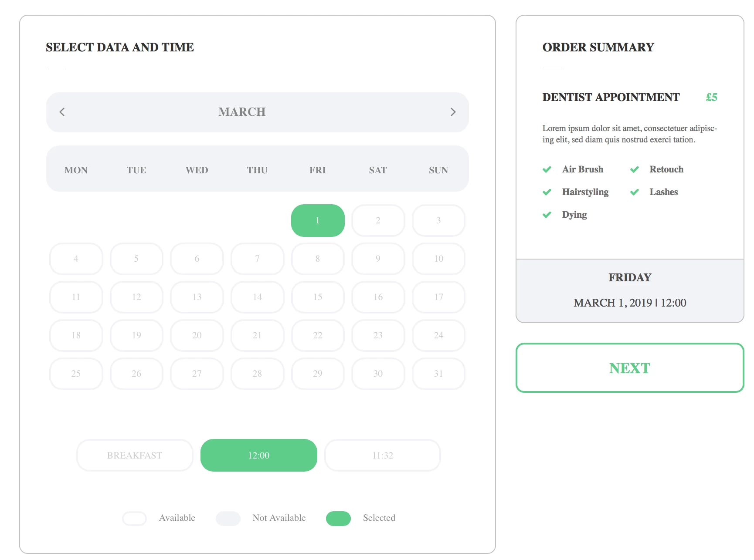Select date 1 on the calendar
Screen dimensions: 754x560
[318, 220]
